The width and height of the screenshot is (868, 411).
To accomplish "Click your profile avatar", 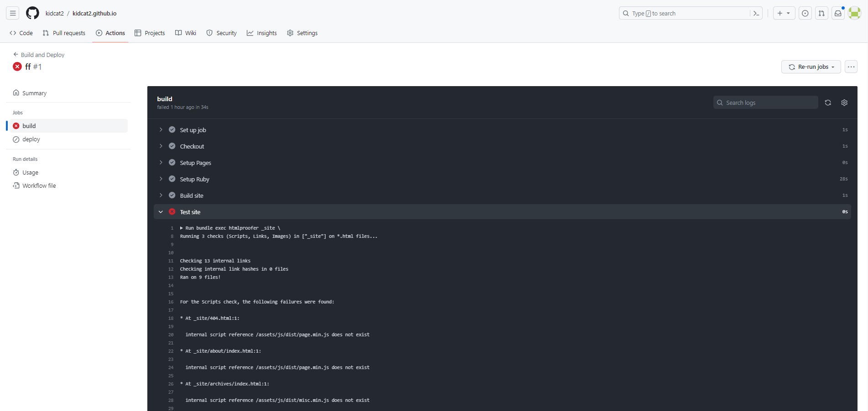I will (x=854, y=13).
